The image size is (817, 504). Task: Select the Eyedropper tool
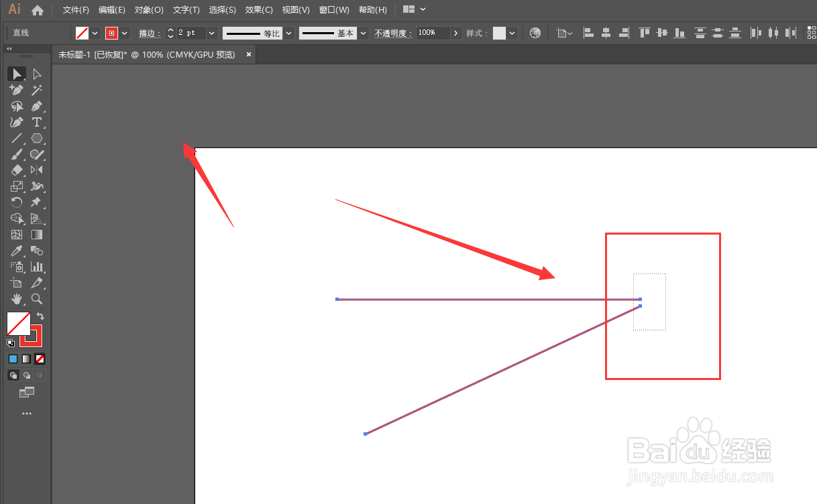(17, 251)
